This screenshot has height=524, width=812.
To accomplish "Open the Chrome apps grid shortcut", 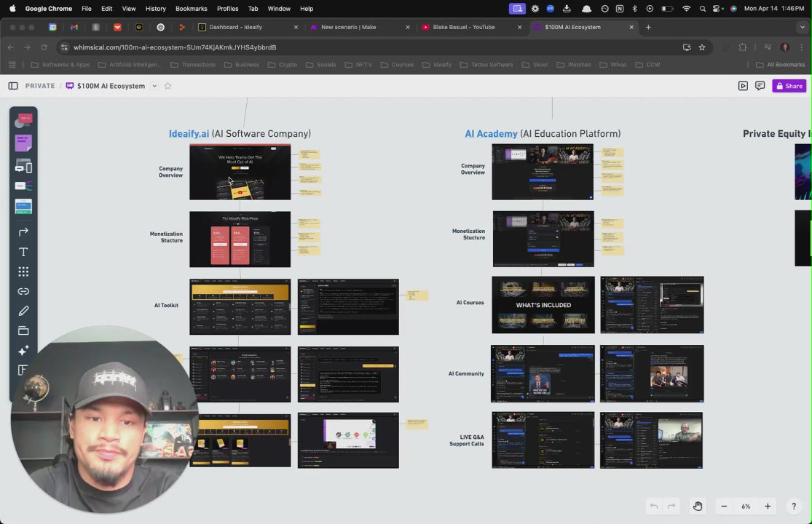I will coord(12,65).
